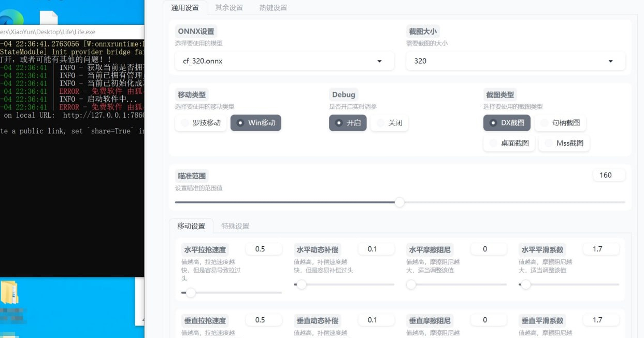Switch to the 其余设置 tab

pos(229,8)
